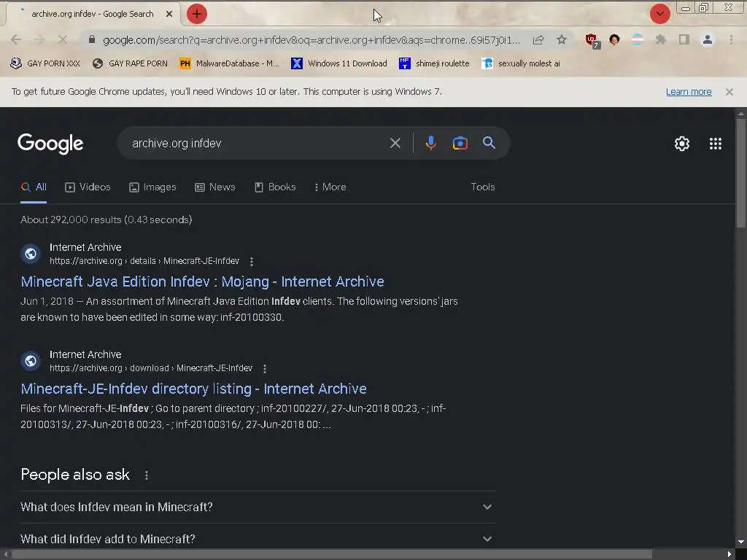747x560 pixels.
Task: Click the vertical scrollbar down arrow
Action: [740, 542]
